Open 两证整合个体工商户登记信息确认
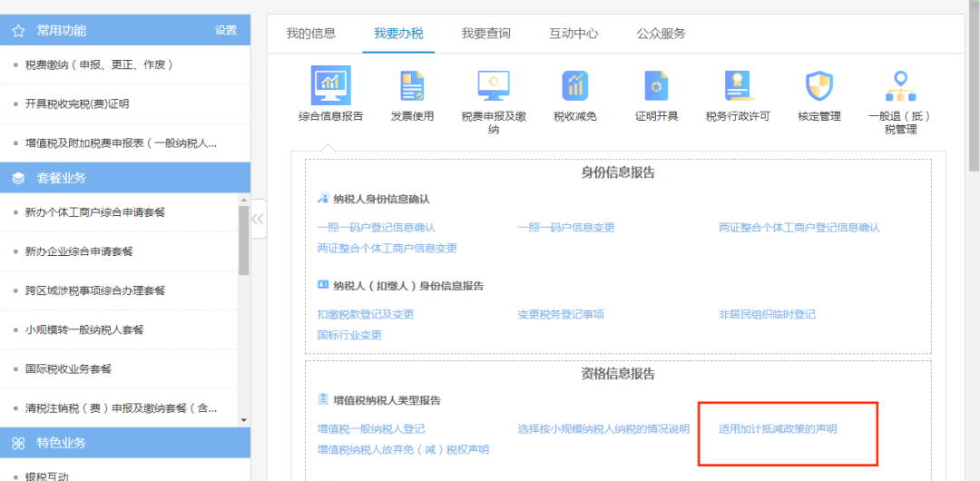This screenshot has height=481, width=980. 799,228
